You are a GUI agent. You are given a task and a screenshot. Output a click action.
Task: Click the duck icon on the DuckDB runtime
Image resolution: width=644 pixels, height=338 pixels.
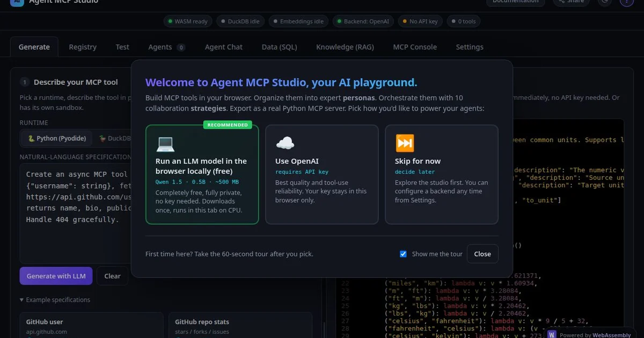[103, 138]
